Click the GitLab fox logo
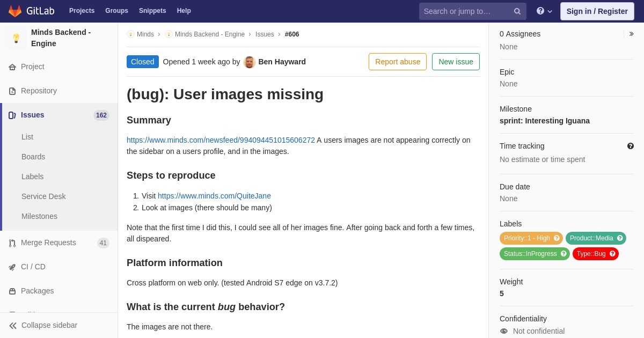 click(x=15, y=11)
